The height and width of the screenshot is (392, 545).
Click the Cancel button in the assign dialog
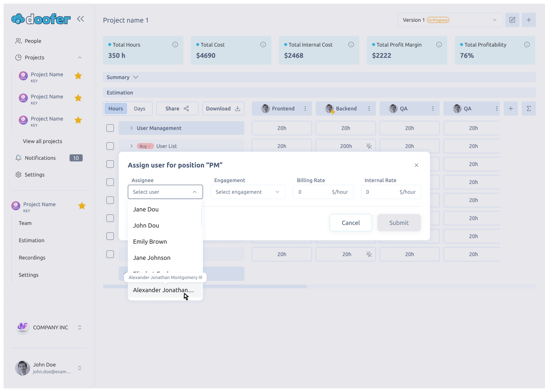[x=350, y=222]
